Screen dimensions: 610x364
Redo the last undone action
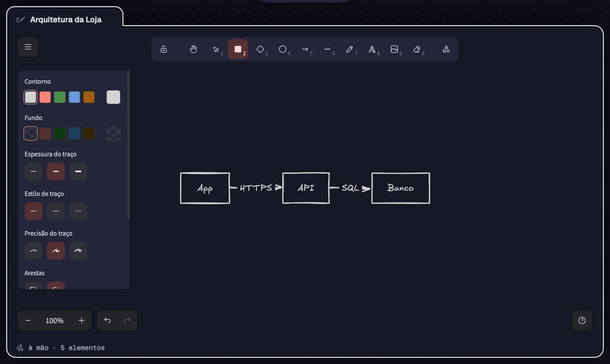pyautogui.click(x=127, y=321)
